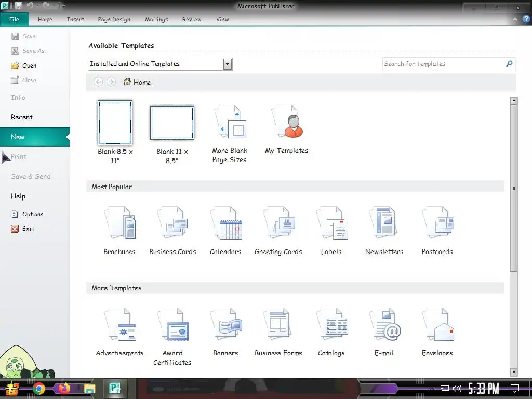
Task: Select Info in the backstage sidebar
Action: [18, 97]
